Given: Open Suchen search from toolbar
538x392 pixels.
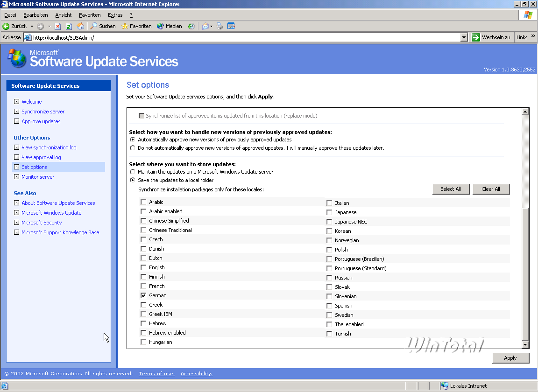Looking at the screenshot, I should click(x=103, y=26).
